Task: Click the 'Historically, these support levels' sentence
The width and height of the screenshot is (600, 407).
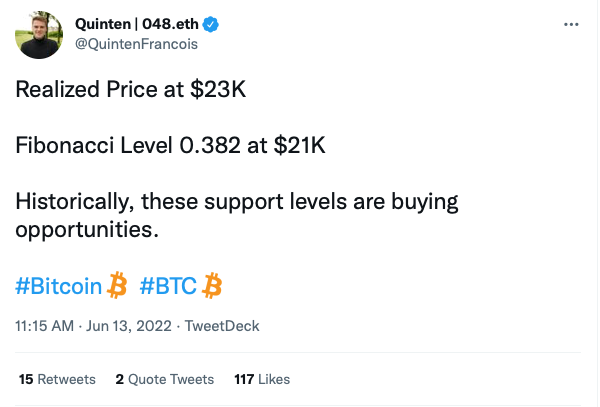Action: click(x=236, y=201)
